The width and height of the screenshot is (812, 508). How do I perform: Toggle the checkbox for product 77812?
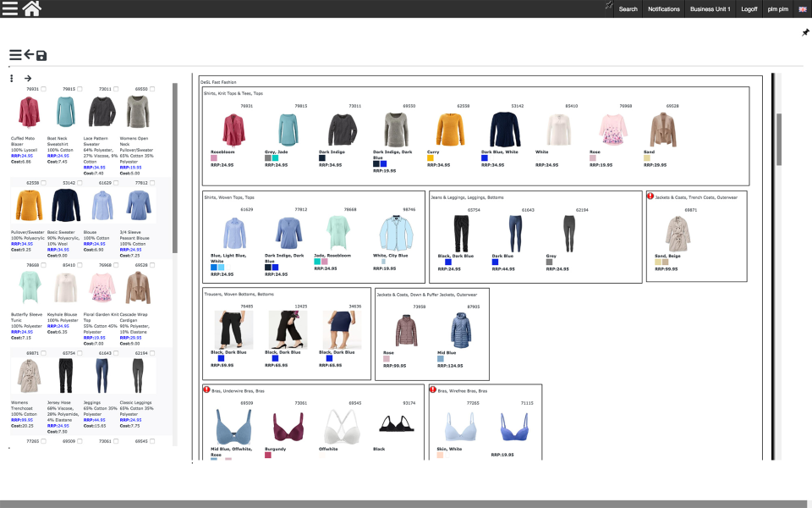(152, 183)
